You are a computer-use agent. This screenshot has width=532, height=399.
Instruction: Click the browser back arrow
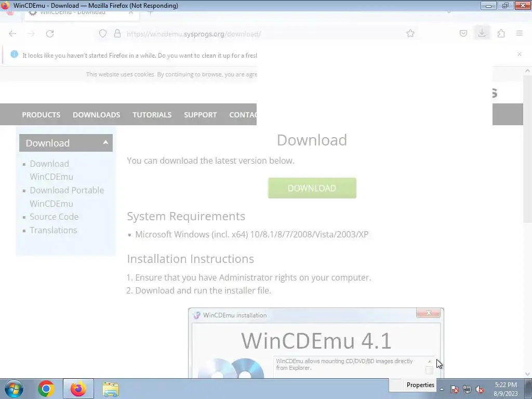(x=12, y=34)
